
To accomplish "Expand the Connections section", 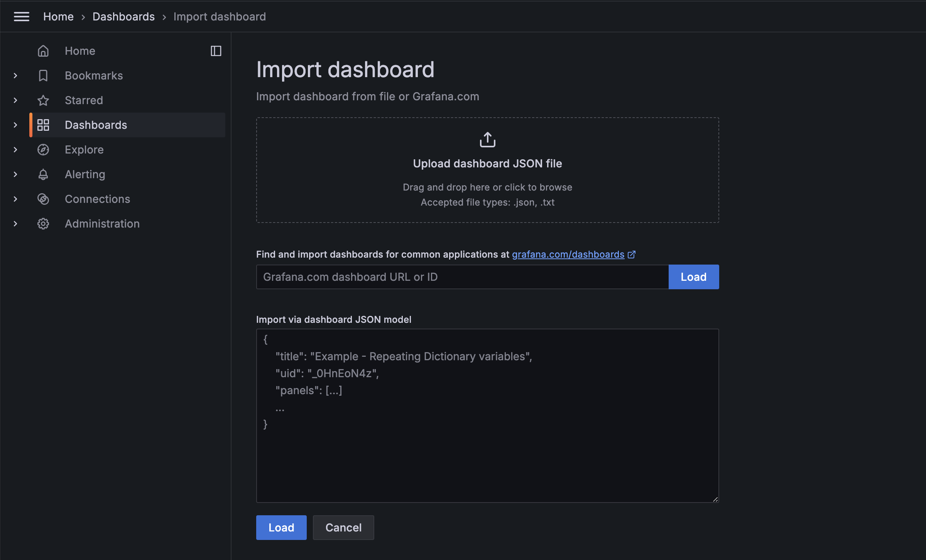I will coord(15,199).
